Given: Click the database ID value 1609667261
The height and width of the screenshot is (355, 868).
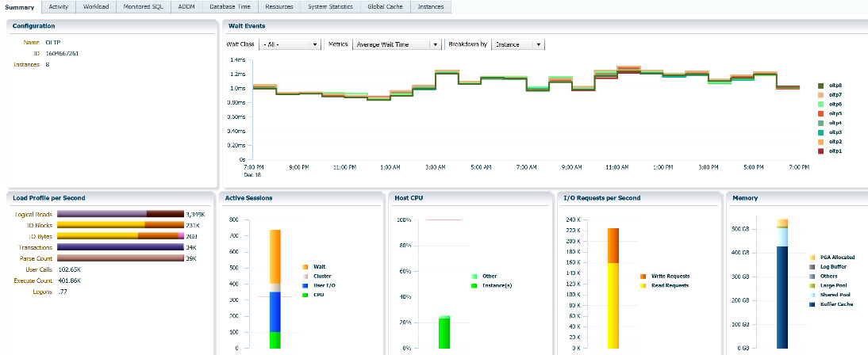Looking at the screenshot, I should coord(61,54).
